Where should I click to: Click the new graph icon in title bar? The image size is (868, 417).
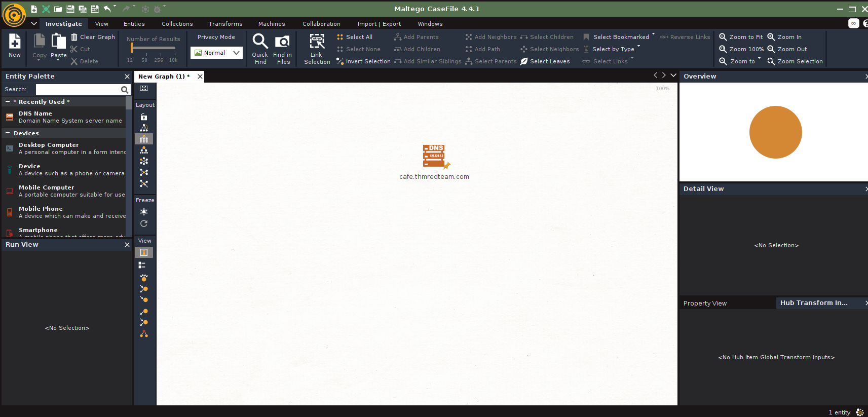(x=34, y=9)
